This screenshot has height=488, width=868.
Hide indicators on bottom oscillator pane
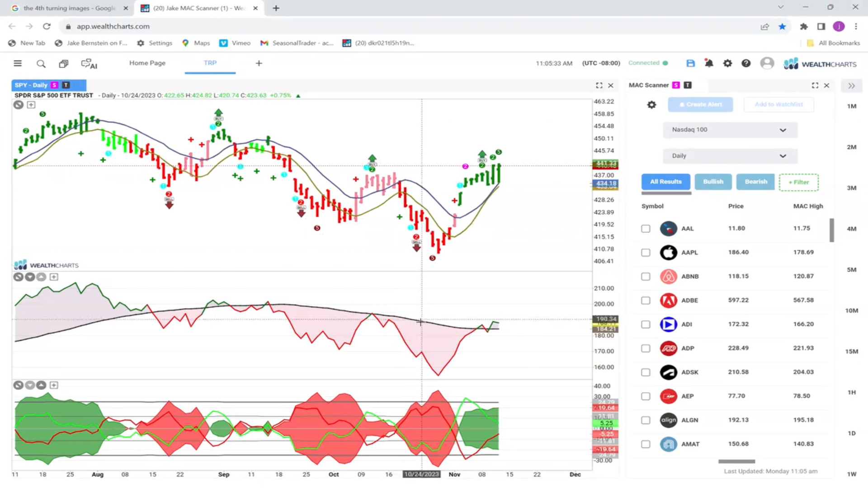(x=18, y=385)
